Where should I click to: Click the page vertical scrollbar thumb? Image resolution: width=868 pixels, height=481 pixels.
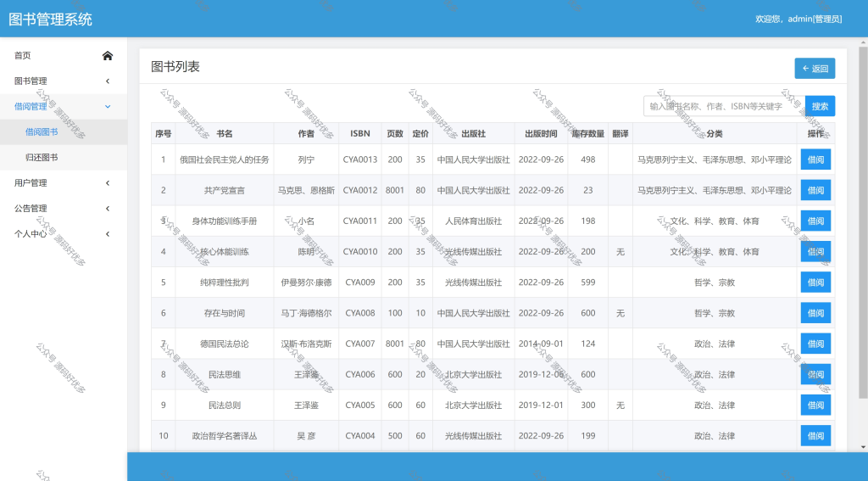point(862,223)
